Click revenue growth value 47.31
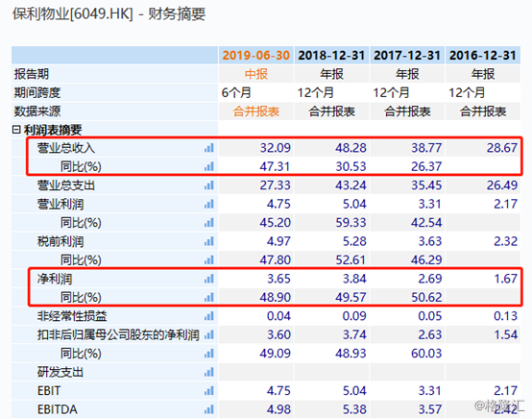 coord(276,166)
